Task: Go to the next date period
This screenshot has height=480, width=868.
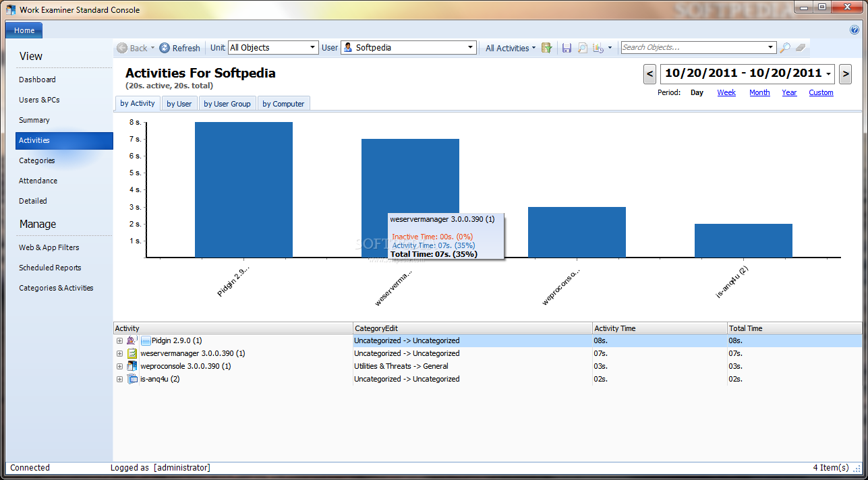Action: 844,73
